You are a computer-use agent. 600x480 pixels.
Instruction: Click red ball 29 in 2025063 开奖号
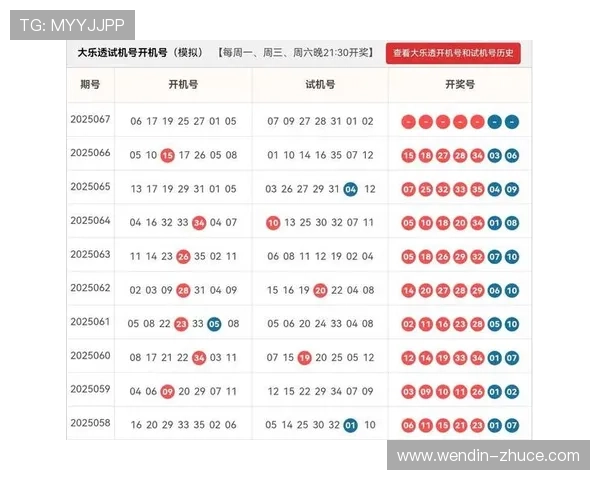pos(460,257)
